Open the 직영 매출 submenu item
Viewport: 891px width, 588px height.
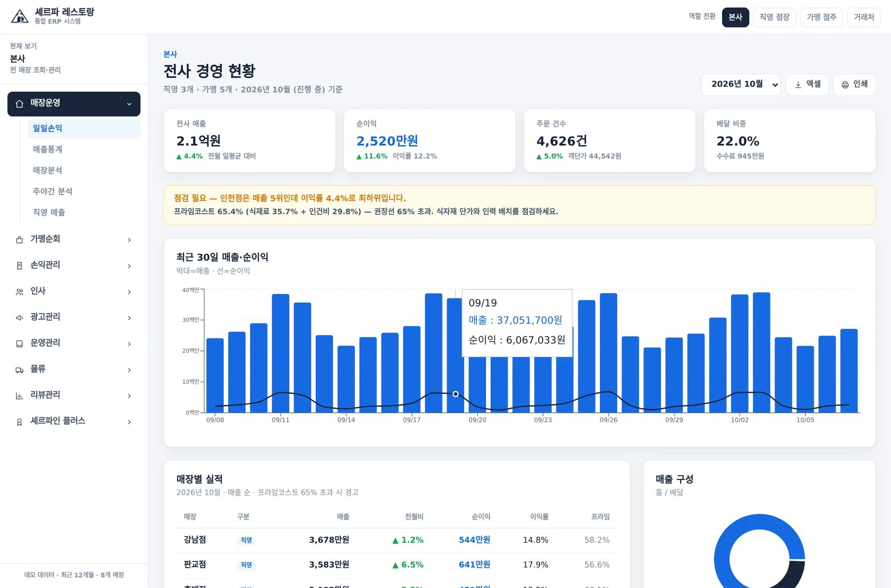tap(84, 212)
